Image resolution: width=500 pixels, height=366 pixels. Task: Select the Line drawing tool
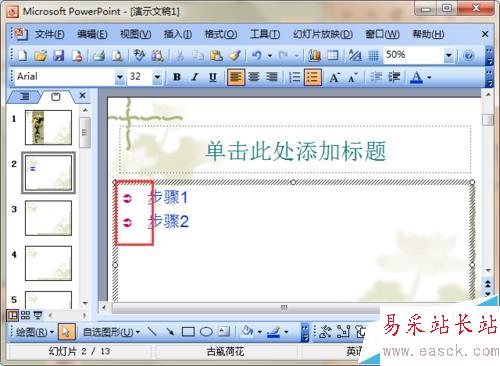pyautogui.click(x=152, y=331)
